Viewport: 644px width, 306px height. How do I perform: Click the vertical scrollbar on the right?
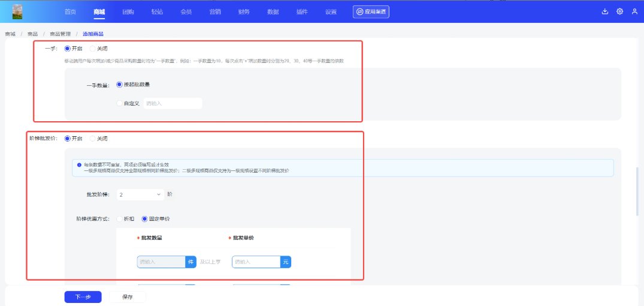637,192
